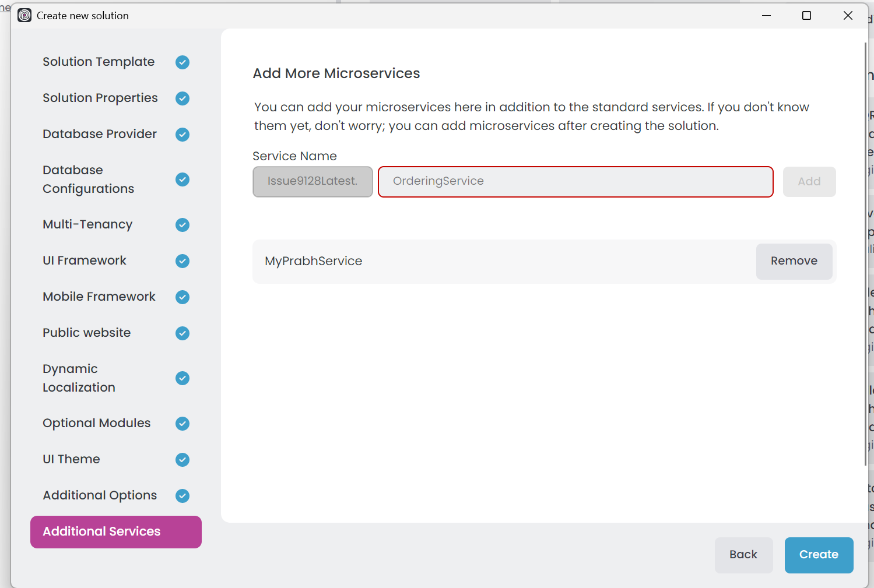
Task: Click the Mobile Framework checkmark icon
Action: click(x=182, y=297)
